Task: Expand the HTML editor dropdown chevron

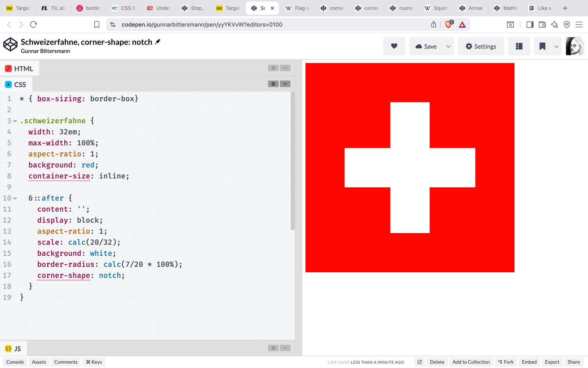Action: click(x=285, y=68)
